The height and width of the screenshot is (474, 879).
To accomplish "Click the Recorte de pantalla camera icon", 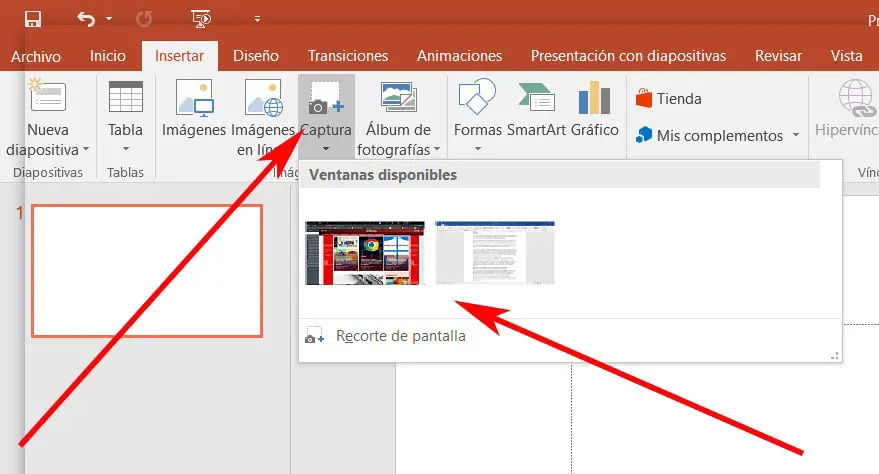I will 314,336.
